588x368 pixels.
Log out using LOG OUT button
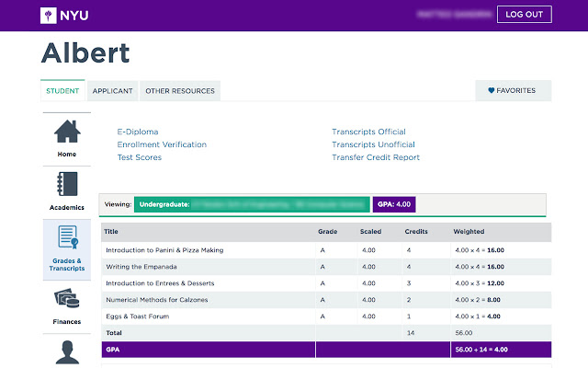coord(525,15)
